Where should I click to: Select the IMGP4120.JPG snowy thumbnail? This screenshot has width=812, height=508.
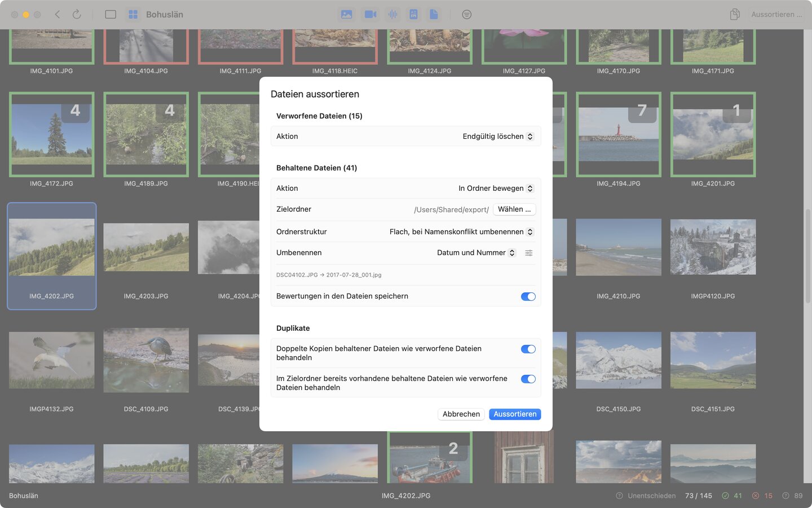tap(713, 247)
